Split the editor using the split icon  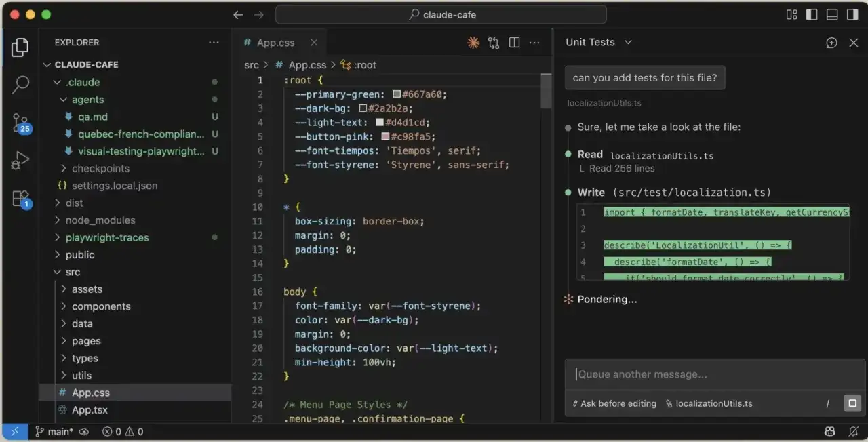pyautogui.click(x=514, y=42)
